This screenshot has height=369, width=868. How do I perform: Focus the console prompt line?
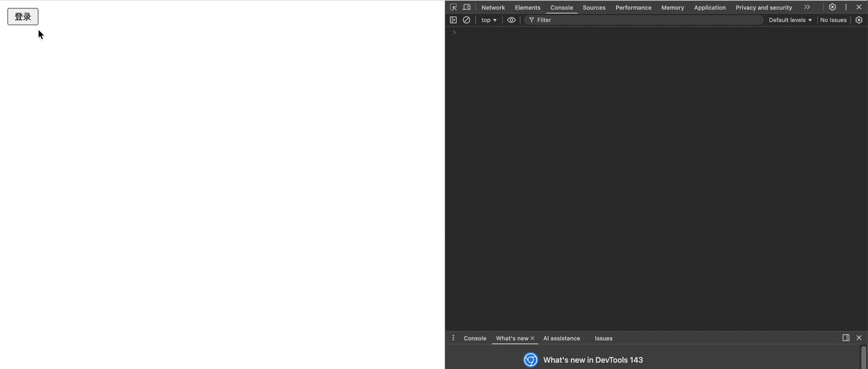[x=656, y=33]
